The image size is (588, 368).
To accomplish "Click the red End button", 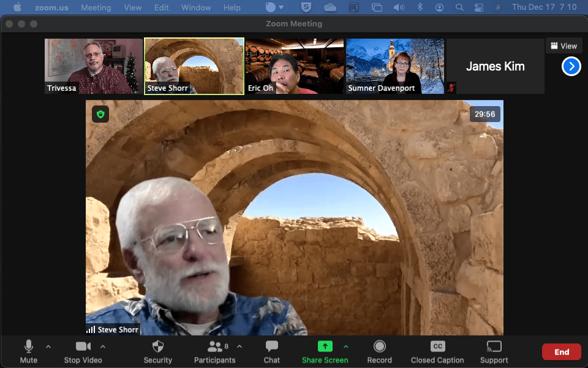I will [x=561, y=351].
